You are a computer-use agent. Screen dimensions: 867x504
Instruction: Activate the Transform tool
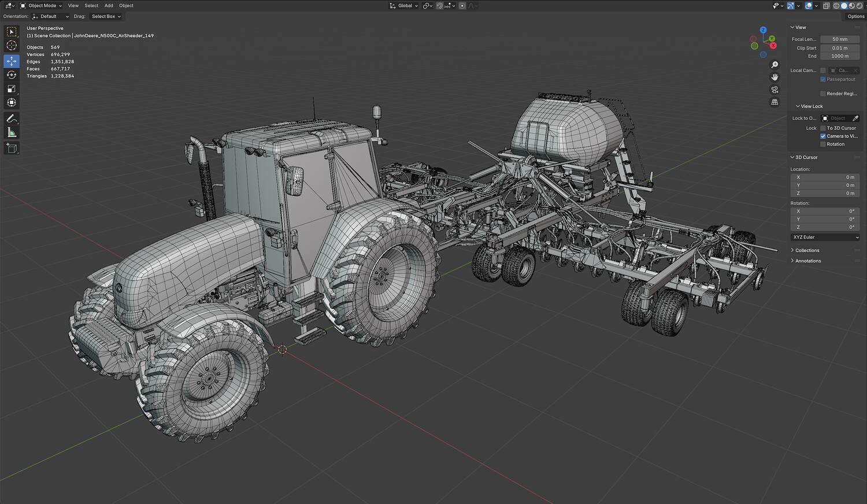tap(12, 102)
